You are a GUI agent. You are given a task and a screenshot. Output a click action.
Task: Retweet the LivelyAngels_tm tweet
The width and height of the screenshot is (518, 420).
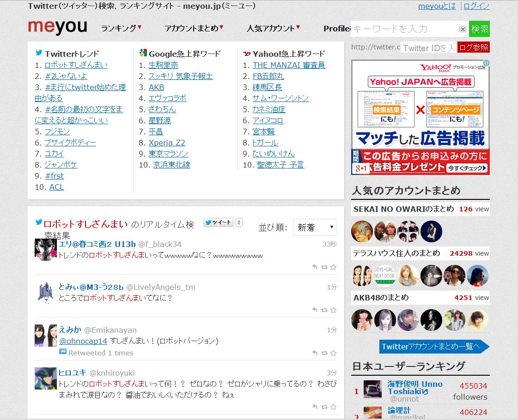point(324,310)
